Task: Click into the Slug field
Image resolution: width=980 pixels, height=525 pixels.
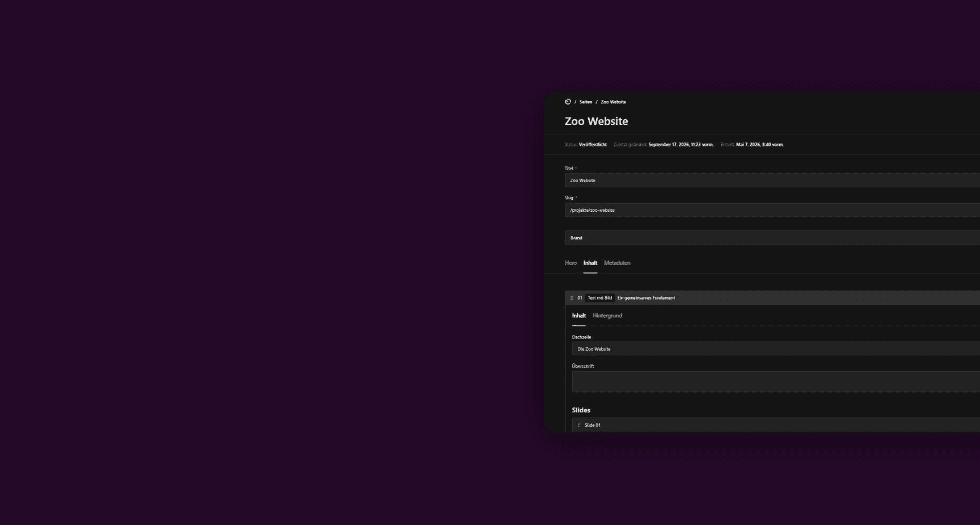Action: [x=772, y=210]
